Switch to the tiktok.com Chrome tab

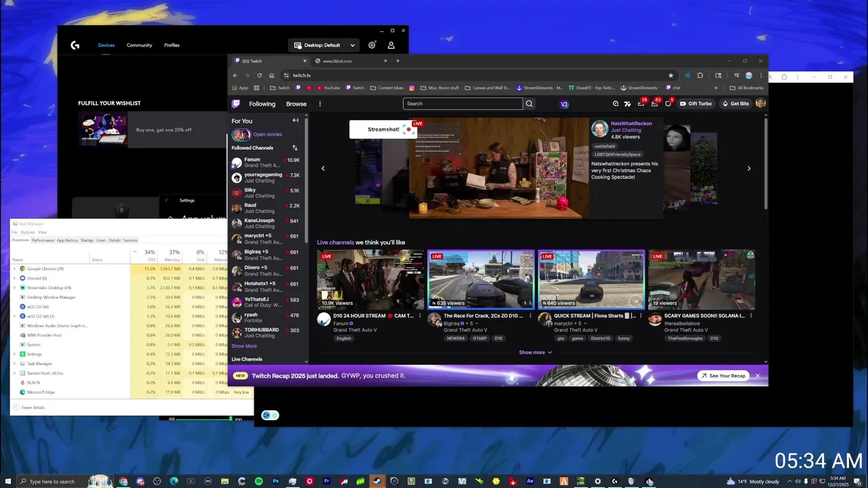(x=351, y=61)
